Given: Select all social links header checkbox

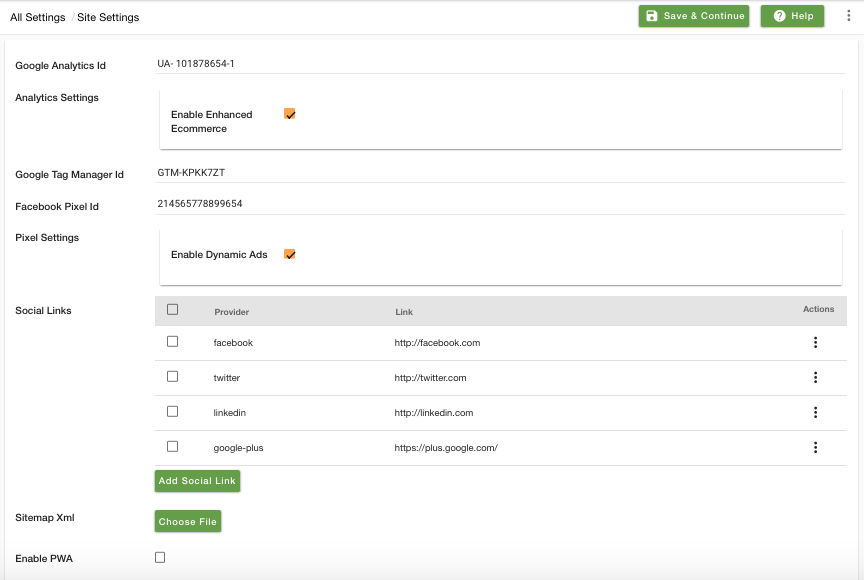Looking at the screenshot, I should (172, 310).
